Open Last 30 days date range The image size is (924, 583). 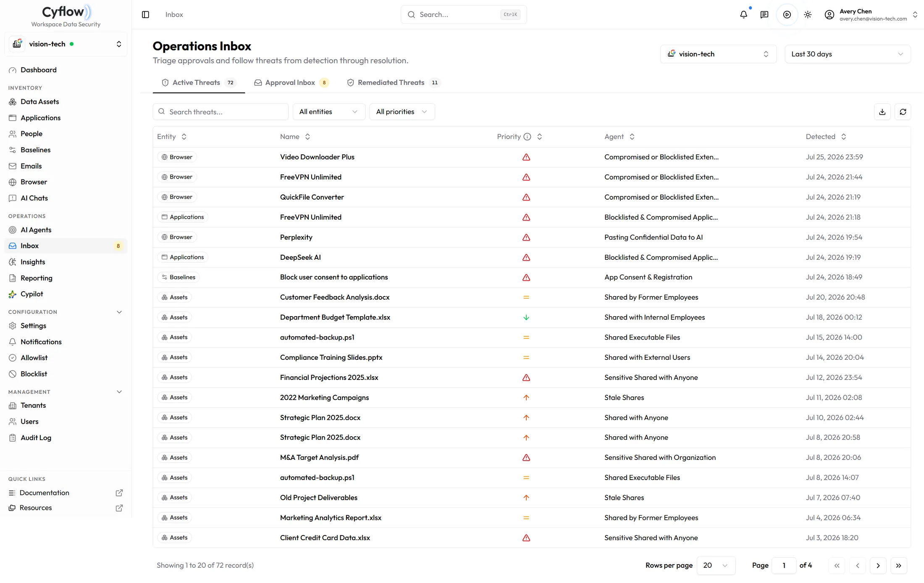click(847, 54)
